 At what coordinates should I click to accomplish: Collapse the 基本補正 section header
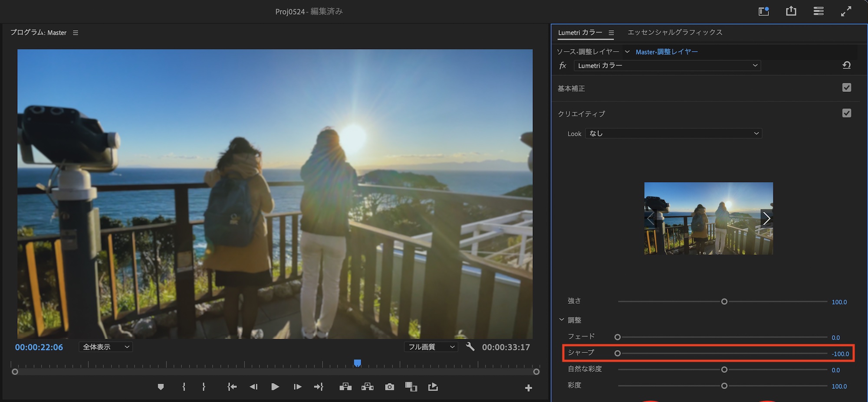pos(571,88)
